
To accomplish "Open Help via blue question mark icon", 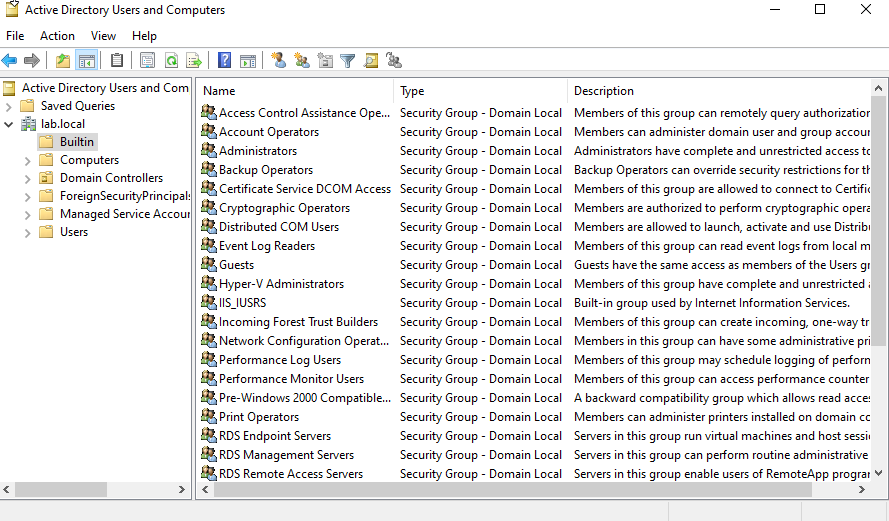I will click(x=225, y=60).
